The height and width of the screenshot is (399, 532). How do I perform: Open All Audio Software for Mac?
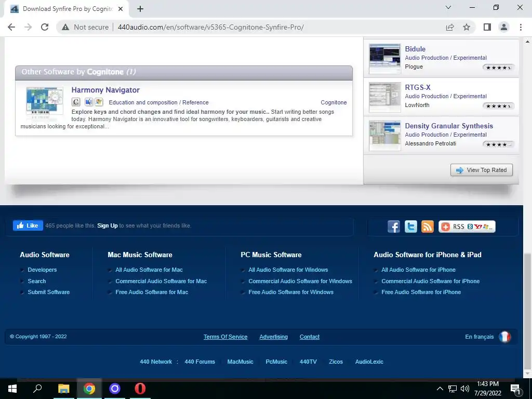pos(149,270)
